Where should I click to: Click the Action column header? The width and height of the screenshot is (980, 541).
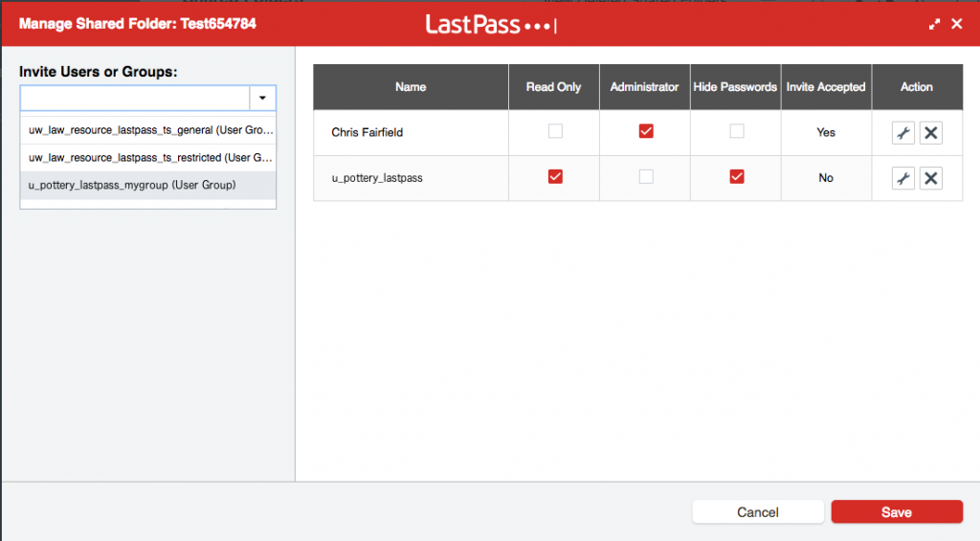click(x=917, y=87)
